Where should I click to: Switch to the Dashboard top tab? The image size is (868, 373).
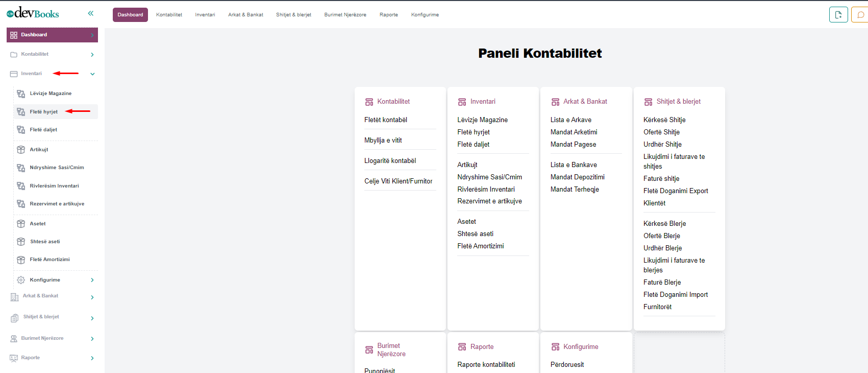pyautogui.click(x=130, y=15)
